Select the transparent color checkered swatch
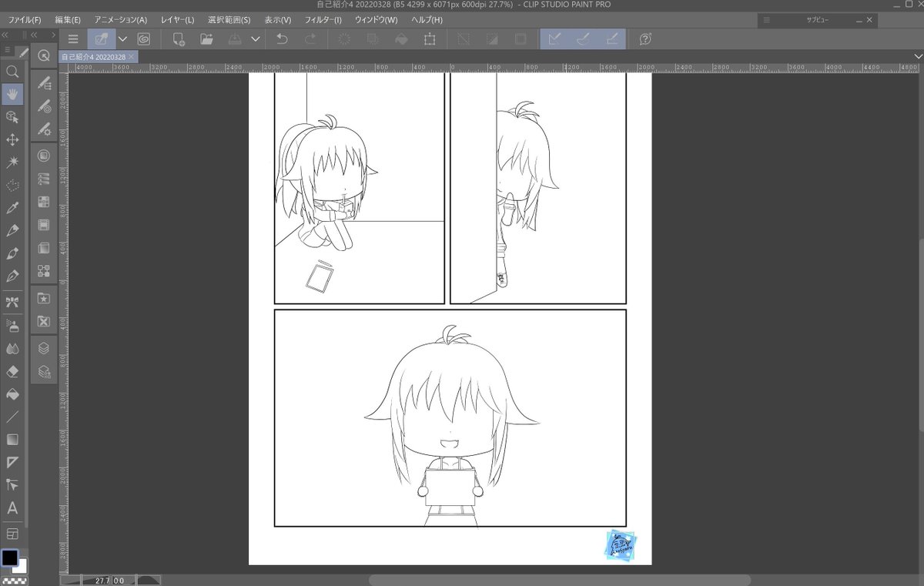 tap(14, 581)
